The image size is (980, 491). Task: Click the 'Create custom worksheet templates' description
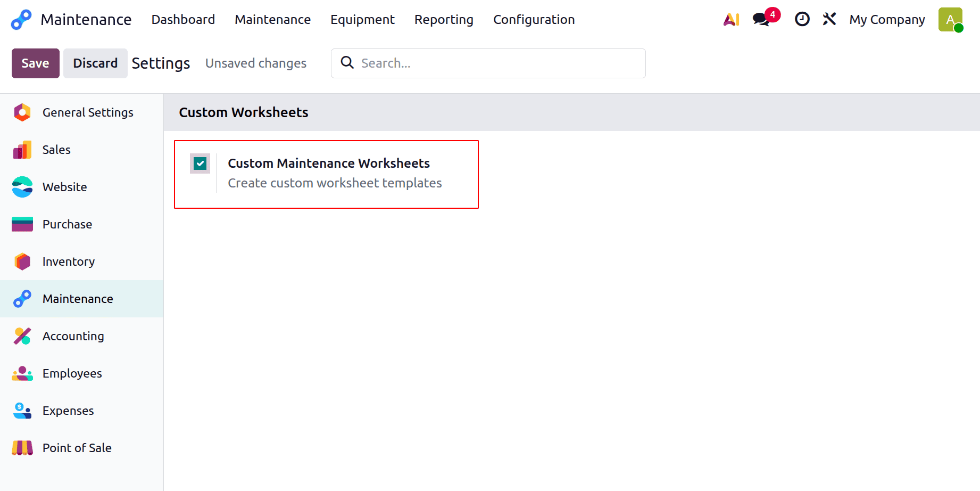pos(335,183)
